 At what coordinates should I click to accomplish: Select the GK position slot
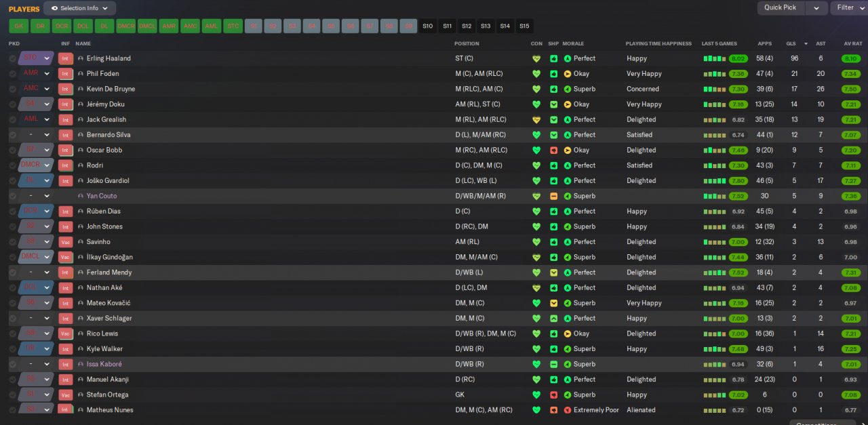coord(18,26)
